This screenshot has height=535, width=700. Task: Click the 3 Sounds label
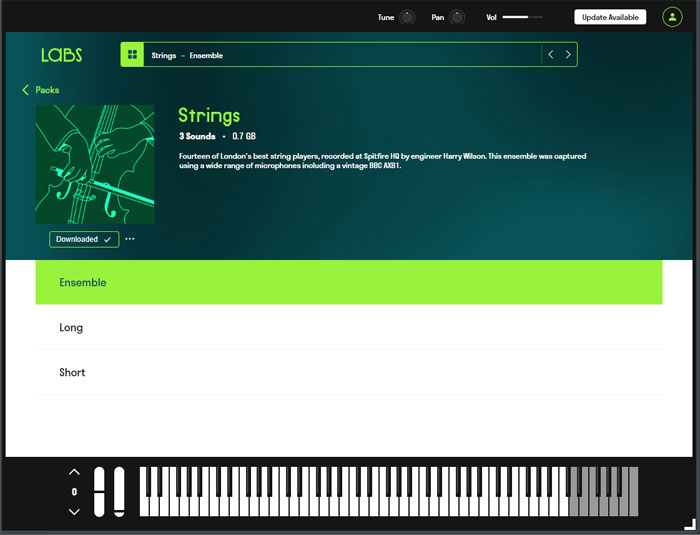[x=197, y=136]
